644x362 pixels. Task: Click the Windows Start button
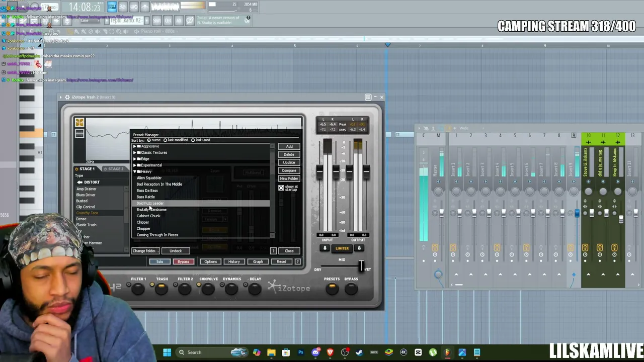point(167,352)
